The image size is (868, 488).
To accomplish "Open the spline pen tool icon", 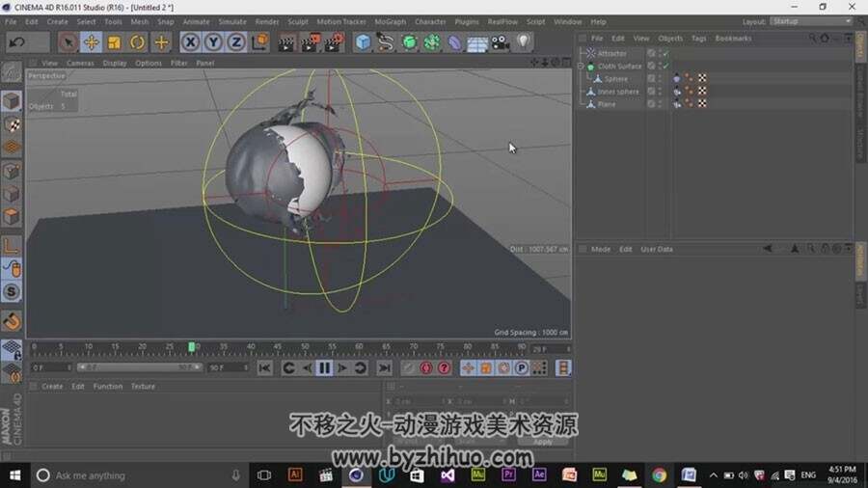I will 385,42.
